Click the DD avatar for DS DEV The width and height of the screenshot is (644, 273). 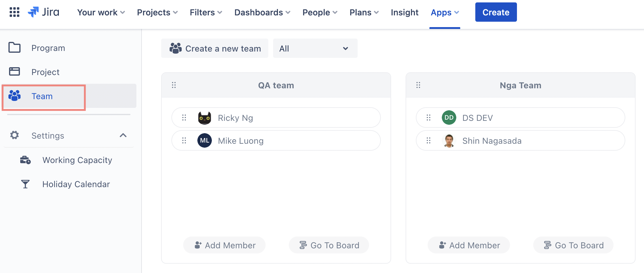pyautogui.click(x=449, y=118)
